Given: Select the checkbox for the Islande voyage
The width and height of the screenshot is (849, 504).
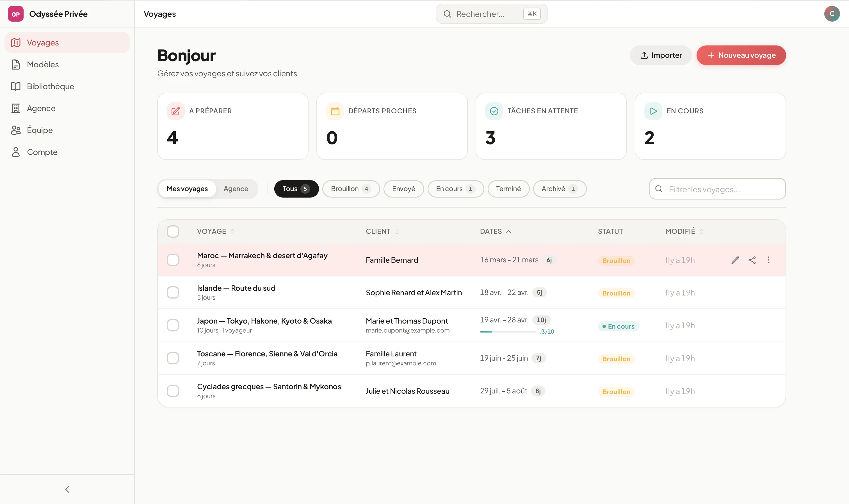Looking at the screenshot, I should click(173, 292).
